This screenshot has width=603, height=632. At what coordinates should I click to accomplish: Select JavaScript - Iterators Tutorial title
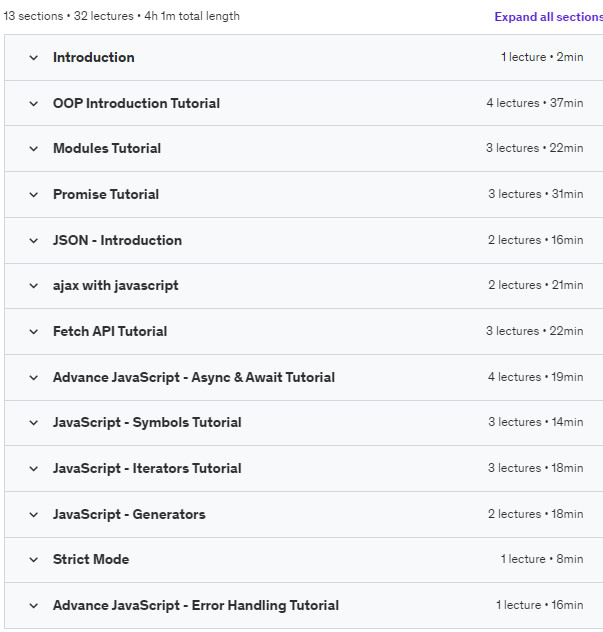point(147,468)
